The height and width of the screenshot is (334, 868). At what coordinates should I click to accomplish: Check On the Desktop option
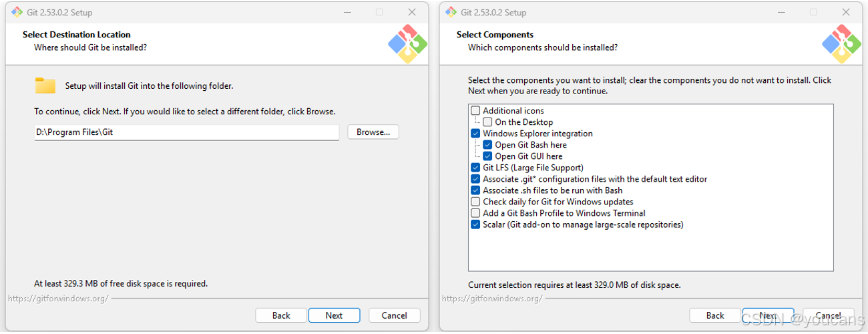pyautogui.click(x=487, y=122)
